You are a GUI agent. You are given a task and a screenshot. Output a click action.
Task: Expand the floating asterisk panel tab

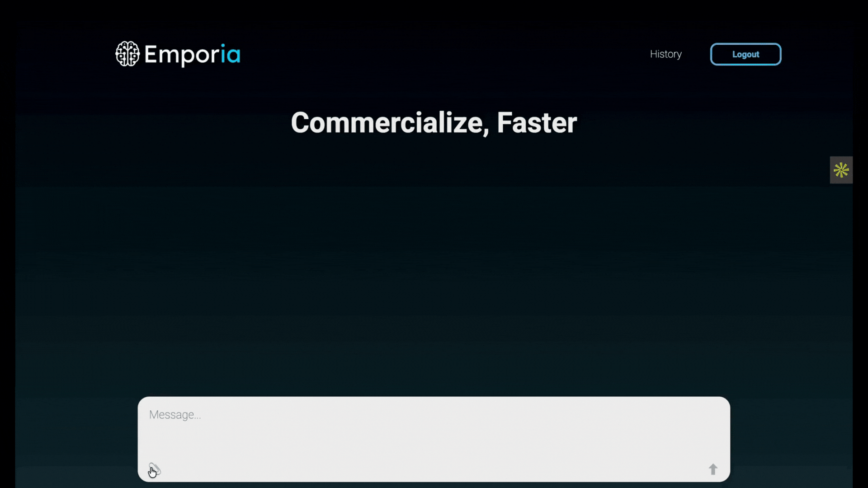coord(841,170)
